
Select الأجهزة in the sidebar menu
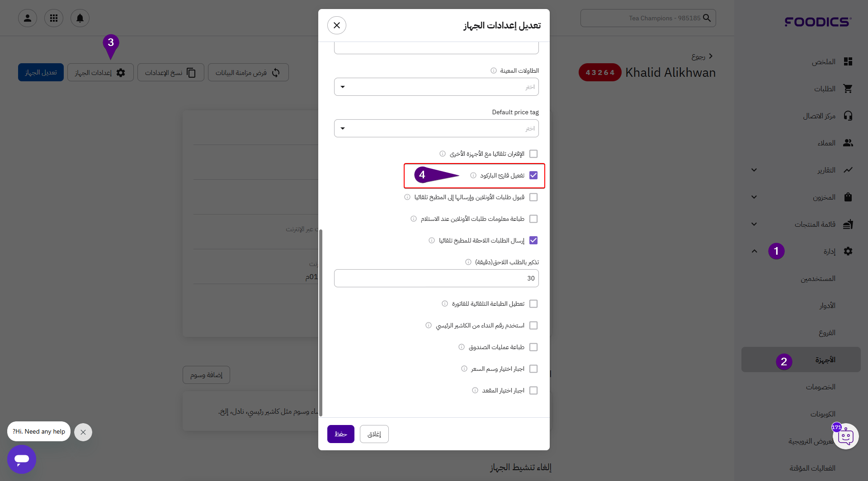click(825, 360)
